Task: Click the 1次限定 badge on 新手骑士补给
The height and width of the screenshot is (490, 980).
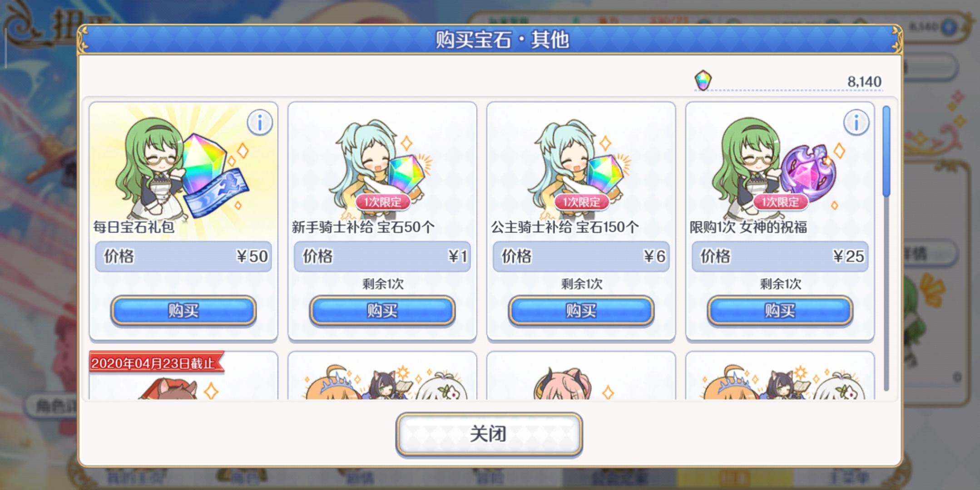Action: pyautogui.click(x=382, y=202)
